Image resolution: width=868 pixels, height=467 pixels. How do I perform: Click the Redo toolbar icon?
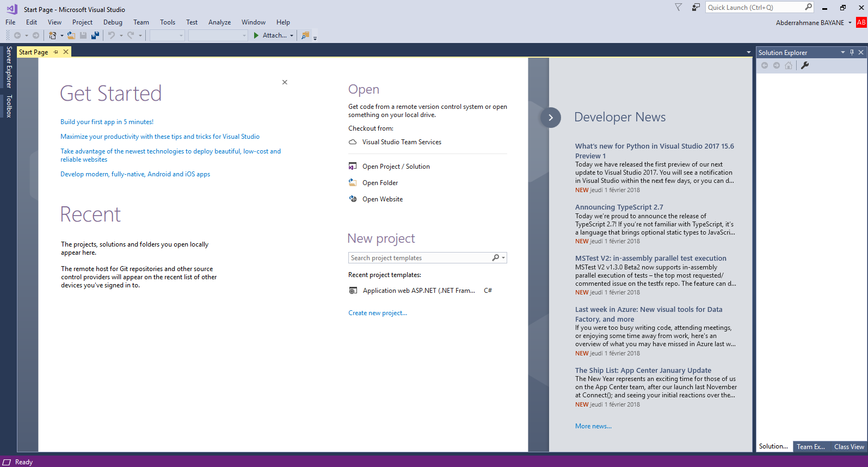pos(131,35)
